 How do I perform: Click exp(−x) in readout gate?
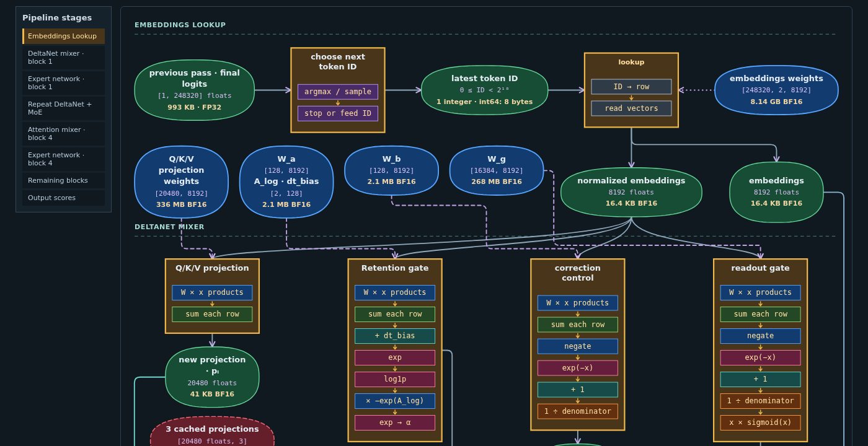[x=761, y=357]
